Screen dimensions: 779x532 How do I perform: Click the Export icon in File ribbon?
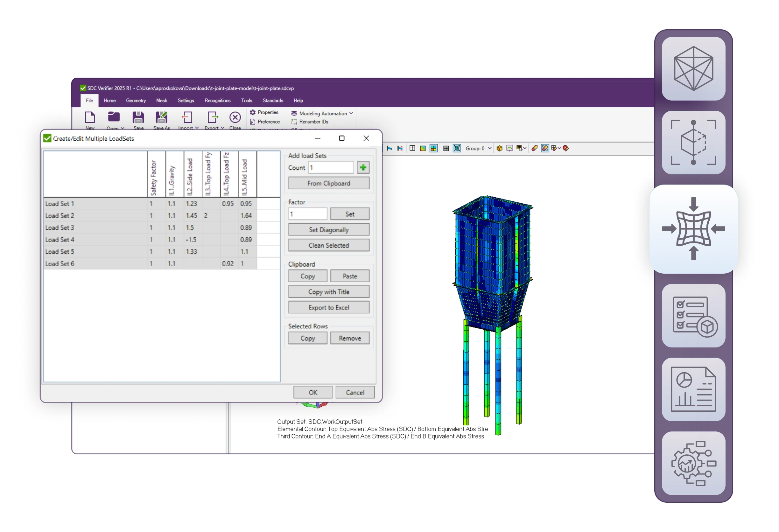pos(213,117)
